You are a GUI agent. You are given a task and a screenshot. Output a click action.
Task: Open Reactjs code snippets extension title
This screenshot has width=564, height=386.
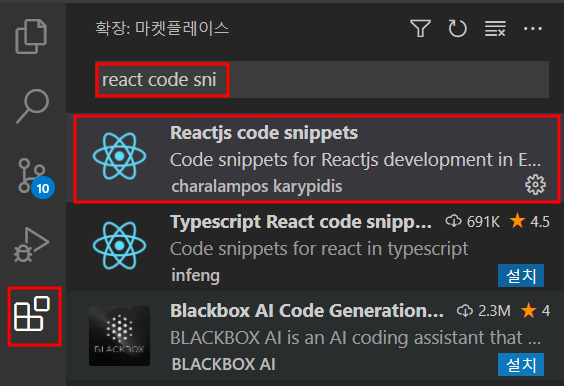pyautogui.click(x=264, y=133)
